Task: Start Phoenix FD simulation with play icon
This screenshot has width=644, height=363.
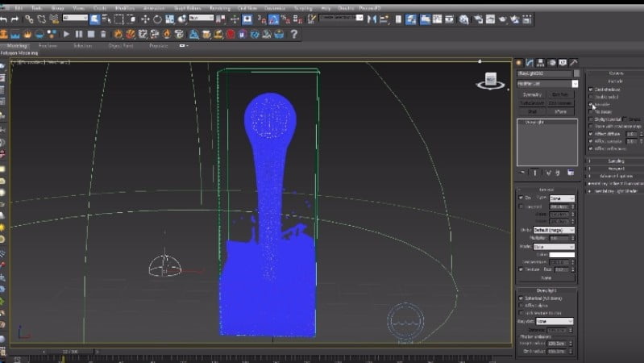Action: [66, 34]
